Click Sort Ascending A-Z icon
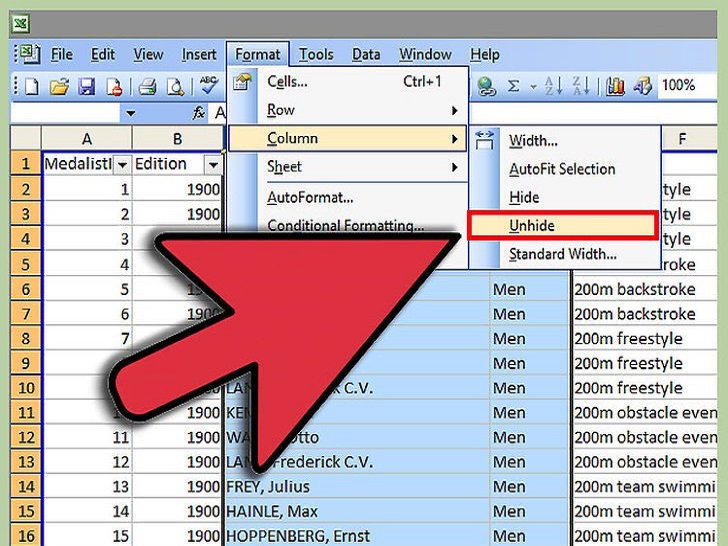The image size is (728, 546). (553, 86)
